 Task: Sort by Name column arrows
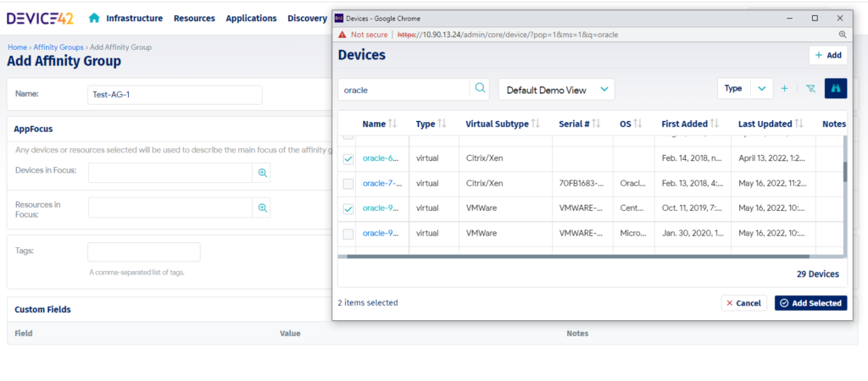[392, 124]
